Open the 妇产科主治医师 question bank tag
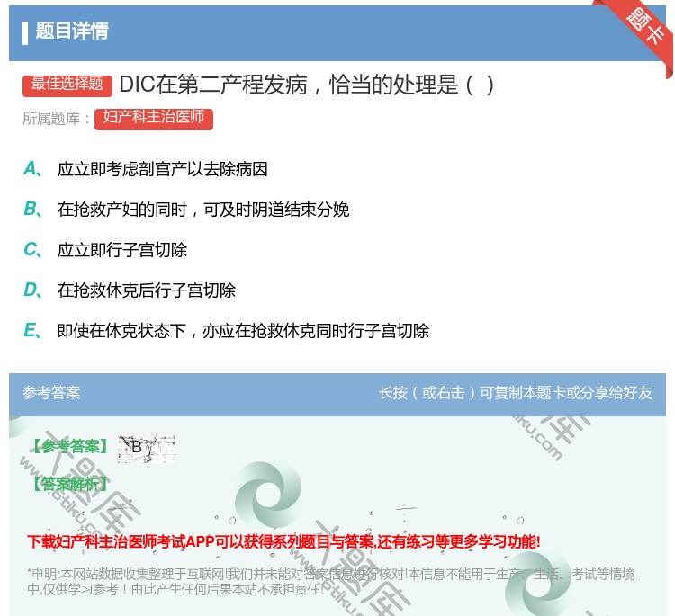The height and width of the screenshot is (616, 675). pyautogui.click(x=154, y=119)
